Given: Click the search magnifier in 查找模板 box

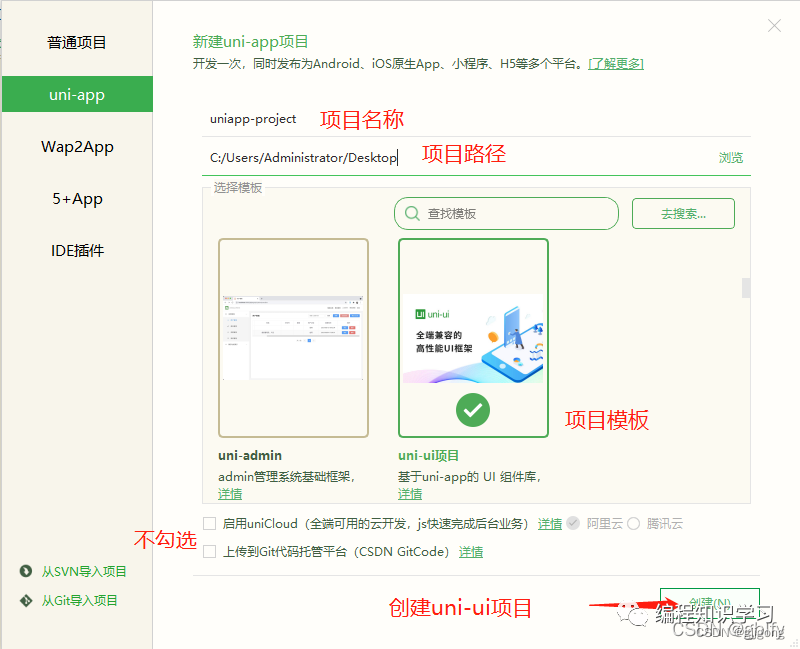Looking at the screenshot, I should pos(412,213).
